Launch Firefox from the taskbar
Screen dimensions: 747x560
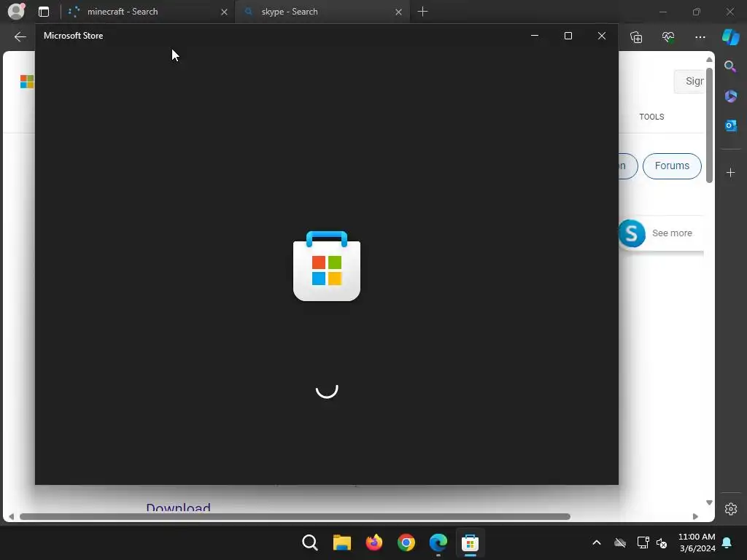[374, 542]
